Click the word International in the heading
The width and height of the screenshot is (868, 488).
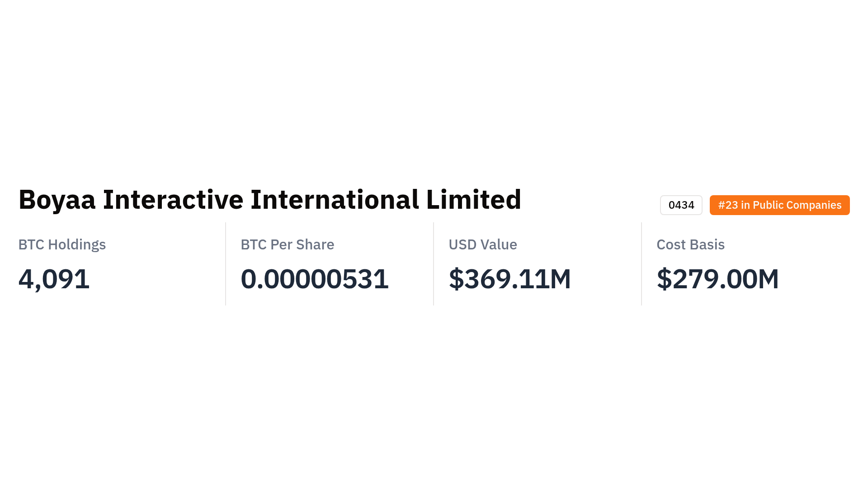335,200
